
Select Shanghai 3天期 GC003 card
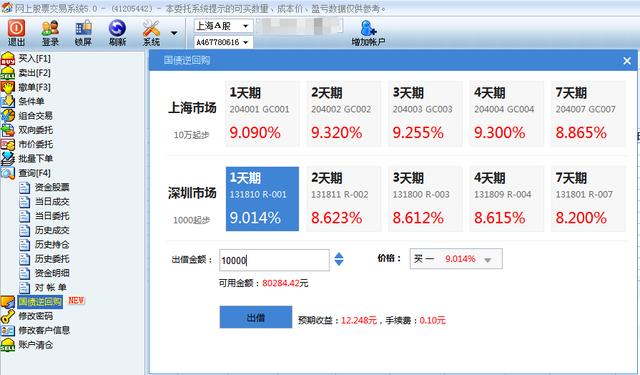[x=425, y=113]
